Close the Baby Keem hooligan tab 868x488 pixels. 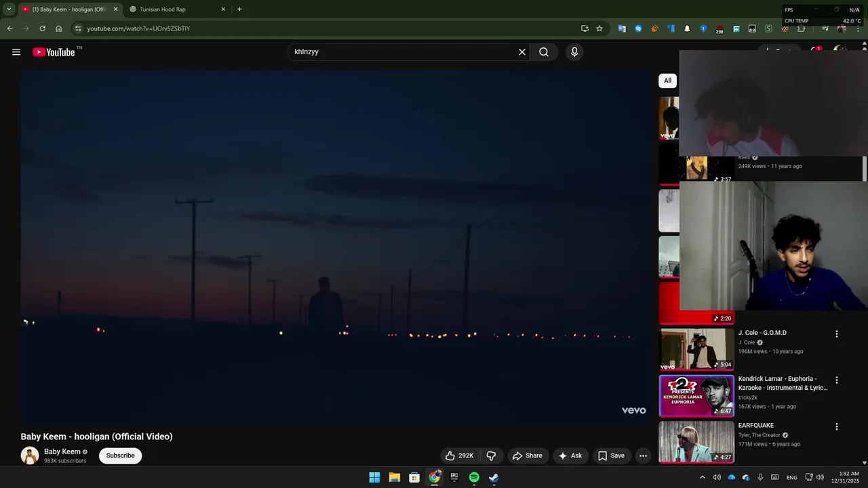115,9
